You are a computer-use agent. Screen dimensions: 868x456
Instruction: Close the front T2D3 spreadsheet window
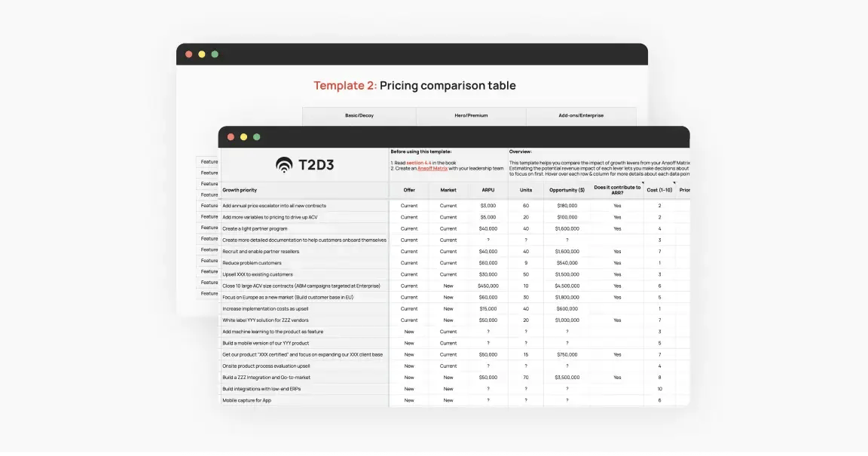pyautogui.click(x=231, y=137)
